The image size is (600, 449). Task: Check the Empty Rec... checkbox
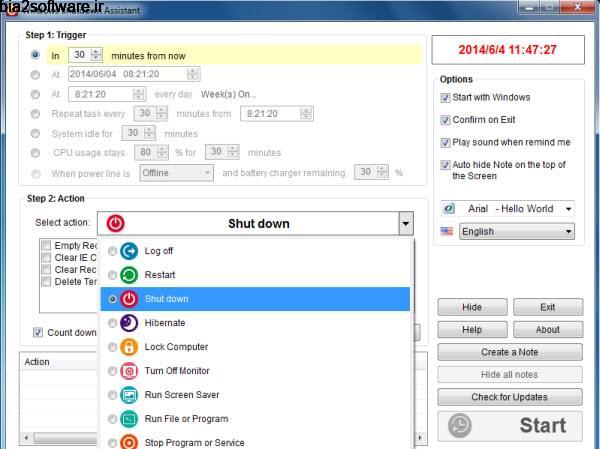pos(46,245)
